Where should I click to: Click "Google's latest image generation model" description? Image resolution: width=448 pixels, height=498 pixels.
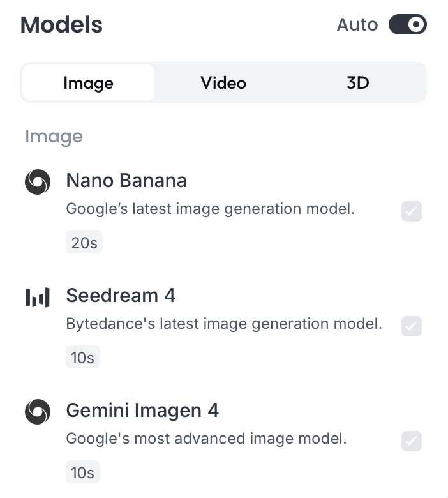[x=210, y=209]
